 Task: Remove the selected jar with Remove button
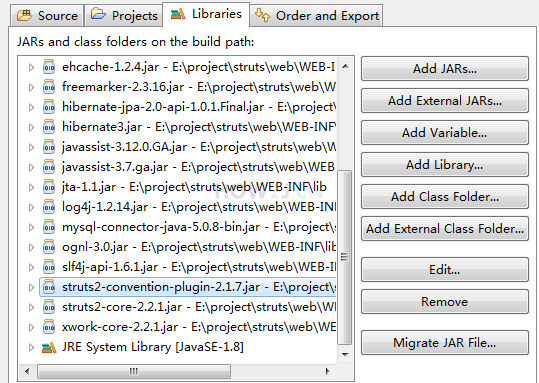445,302
